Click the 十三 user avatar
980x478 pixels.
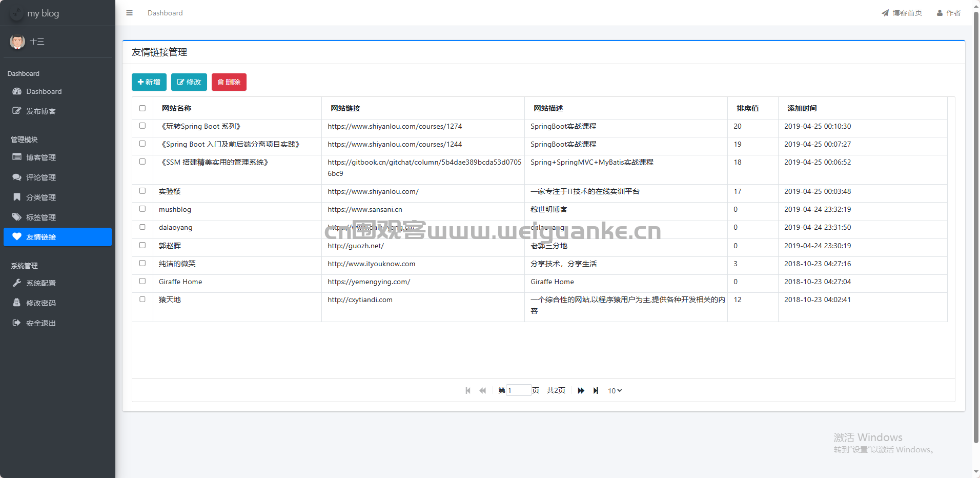pos(17,42)
